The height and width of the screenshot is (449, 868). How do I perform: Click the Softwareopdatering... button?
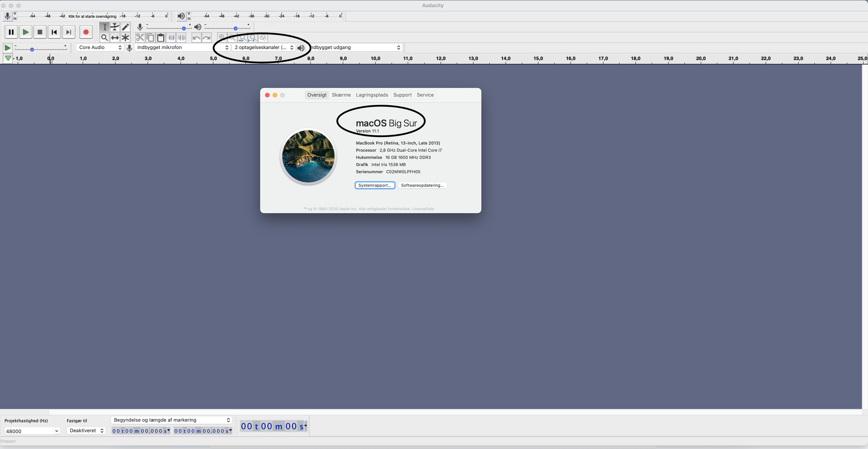[422, 185]
